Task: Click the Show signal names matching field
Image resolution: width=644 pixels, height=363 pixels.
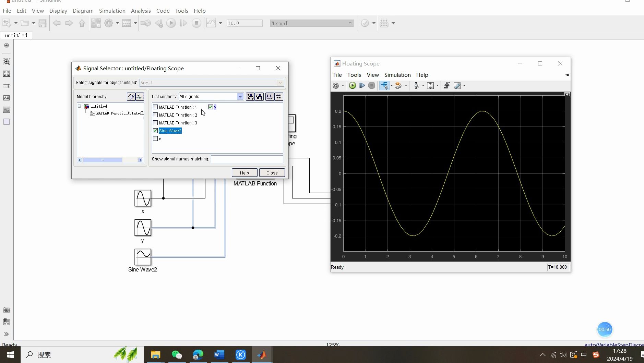Action: click(x=247, y=159)
